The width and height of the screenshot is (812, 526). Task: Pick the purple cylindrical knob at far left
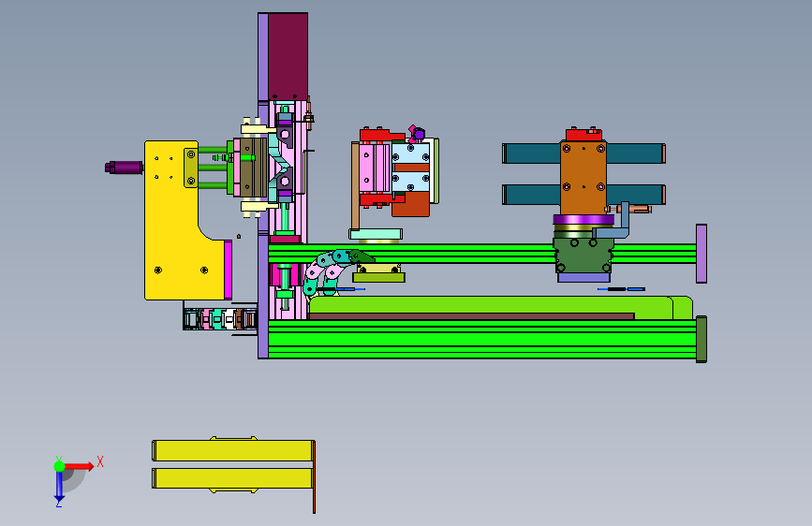124,168
